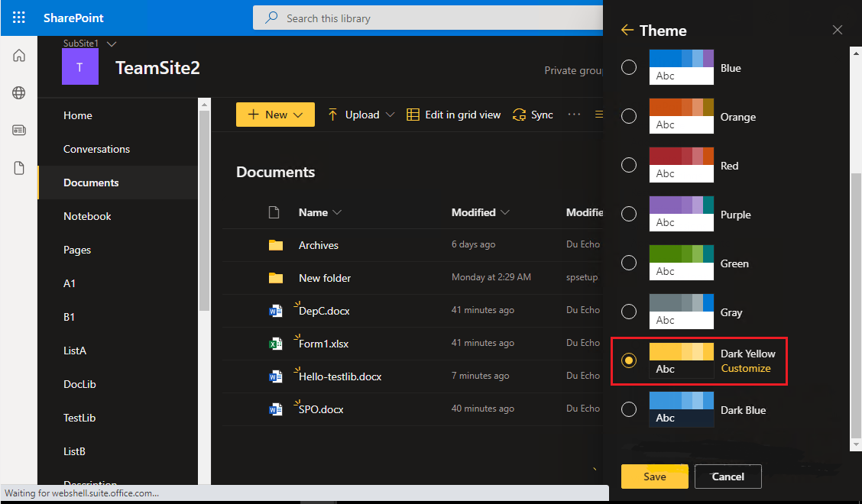Go to the Home icon in left rail
Viewport: 862px width, 504px height.
18,56
